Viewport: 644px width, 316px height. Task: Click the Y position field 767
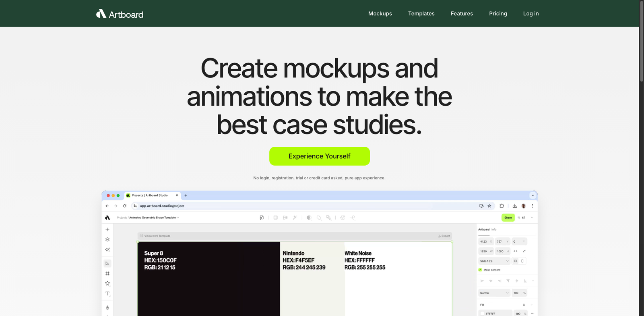pos(502,241)
